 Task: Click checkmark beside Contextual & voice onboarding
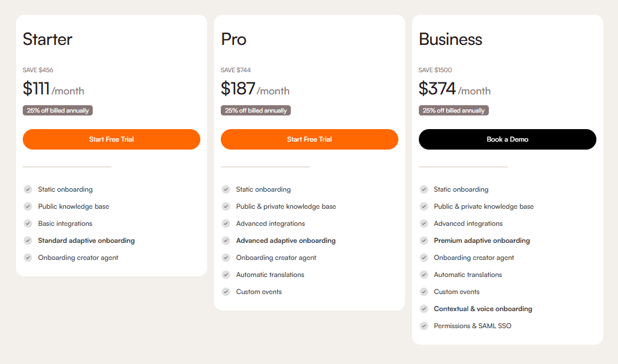(424, 309)
